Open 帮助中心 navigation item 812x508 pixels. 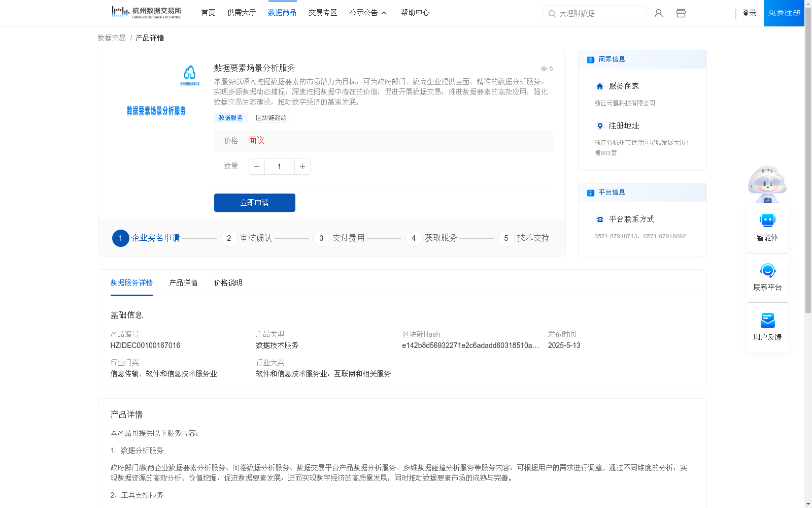click(415, 13)
